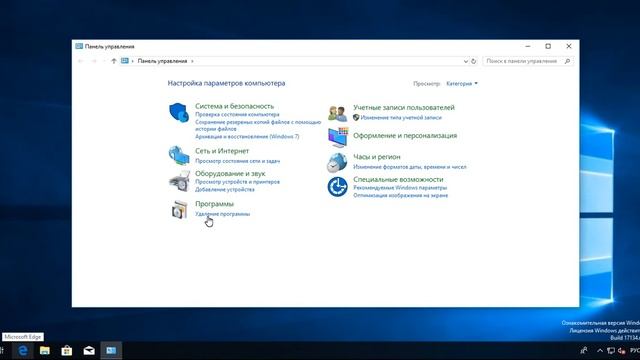Launch Microsoft Store from the taskbar
Screen dimensions: 640x360
point(67,350)
